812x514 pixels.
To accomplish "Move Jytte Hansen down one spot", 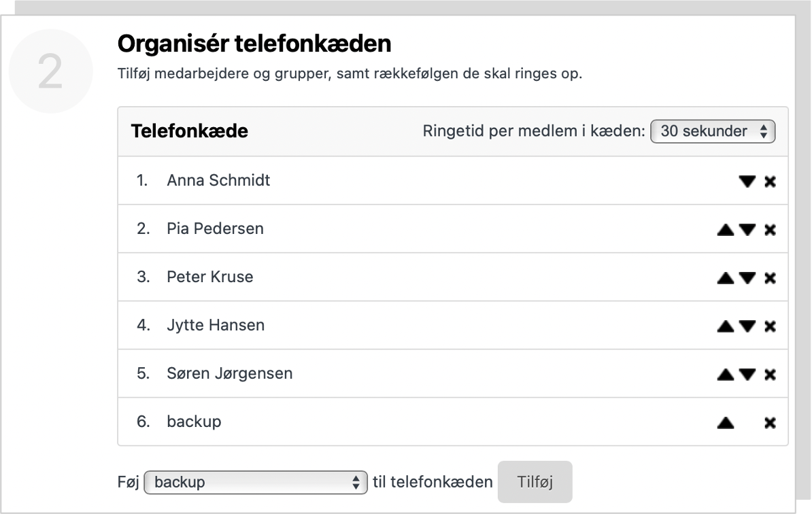I will click(748, 325).
